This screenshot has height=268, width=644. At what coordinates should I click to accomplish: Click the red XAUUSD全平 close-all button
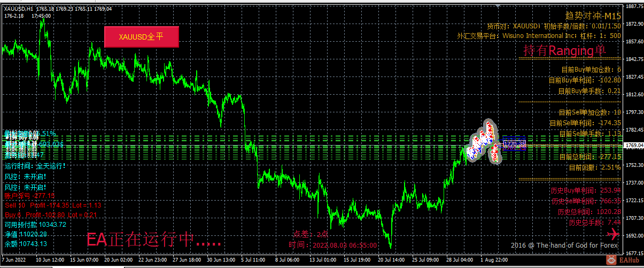[x=141, y=37]
